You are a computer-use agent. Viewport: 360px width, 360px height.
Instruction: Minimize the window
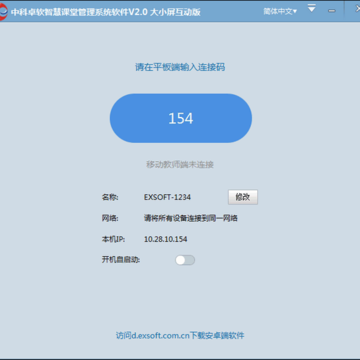(332, 11)
